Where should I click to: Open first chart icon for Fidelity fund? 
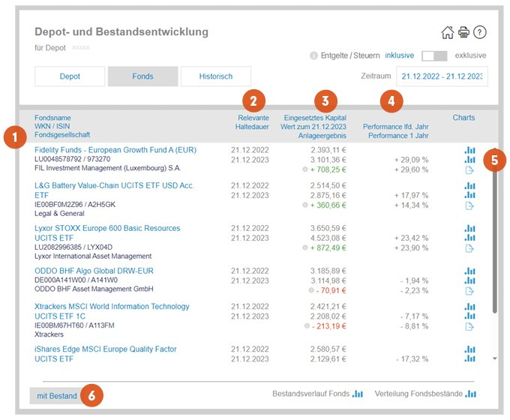[469, 150]
